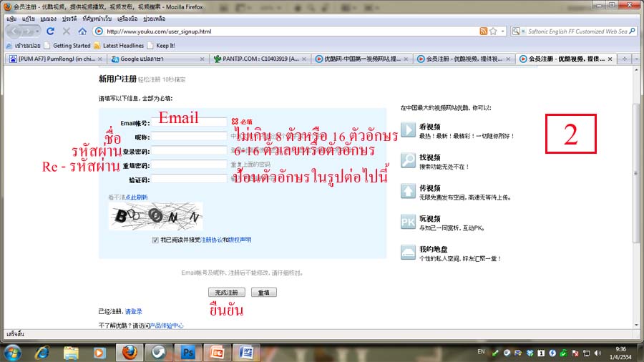The height and width of the screenshot is (362, 644).
Task: Open the Windows Start button
Action: click(x=12, y=353)
